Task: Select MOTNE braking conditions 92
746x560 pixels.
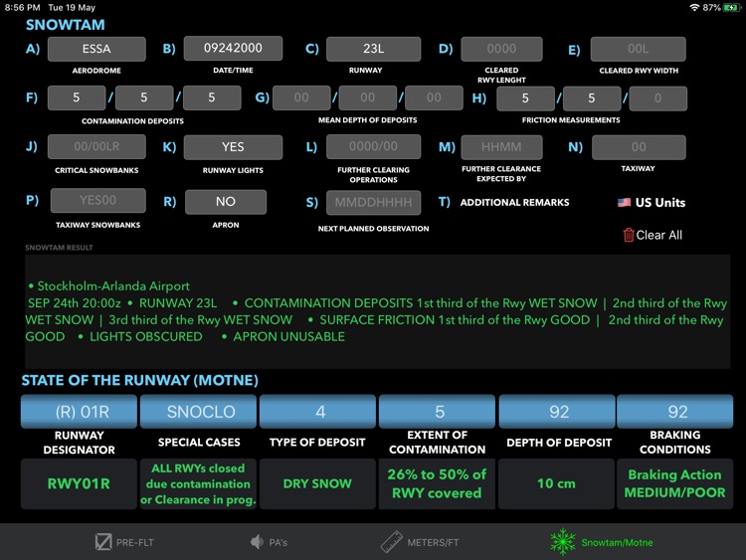Action: pos(675,412)
